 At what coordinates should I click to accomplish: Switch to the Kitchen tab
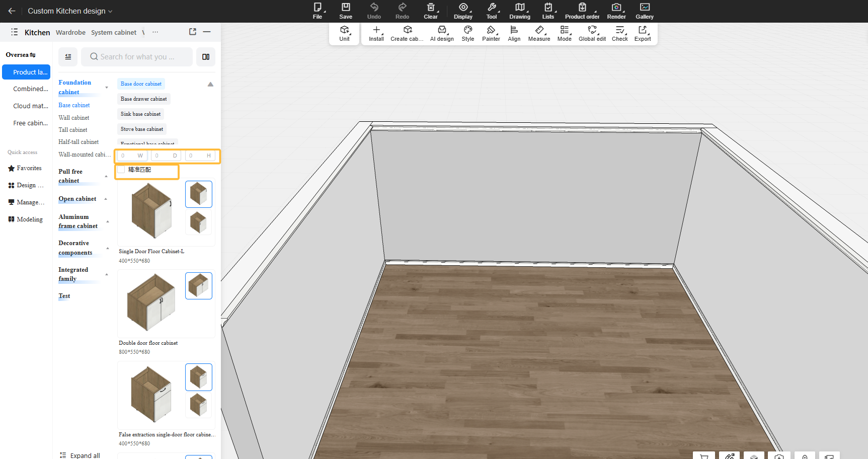(x=37, y=32)
